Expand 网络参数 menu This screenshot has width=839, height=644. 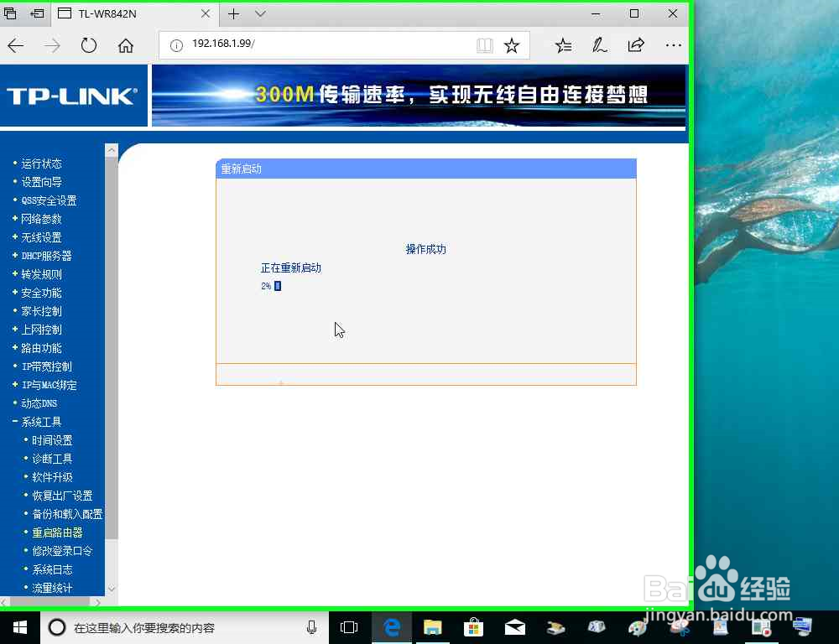41,219
